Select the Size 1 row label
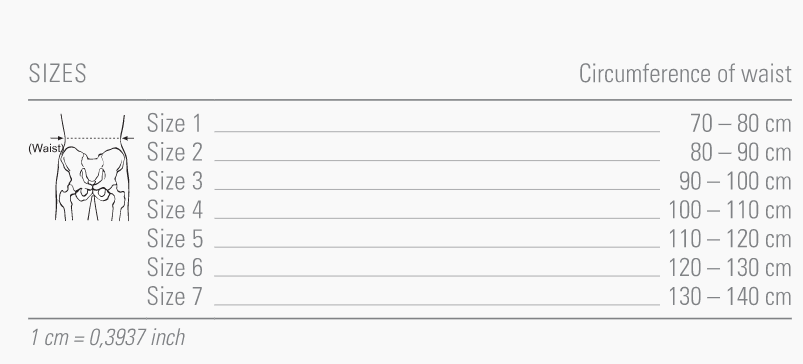This screenshot has height=364, width=803. pyautogui.click(x=175, y=123)
